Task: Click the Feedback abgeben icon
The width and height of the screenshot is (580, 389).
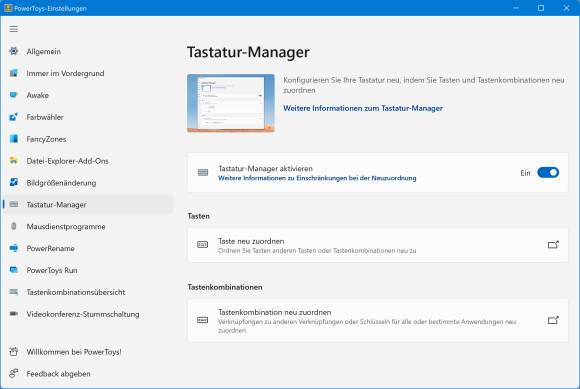Action: click(14, 373)
